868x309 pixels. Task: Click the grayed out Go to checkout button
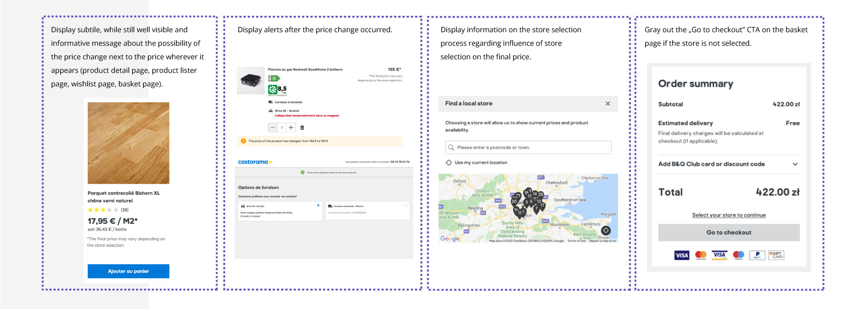tap(729, 233)
